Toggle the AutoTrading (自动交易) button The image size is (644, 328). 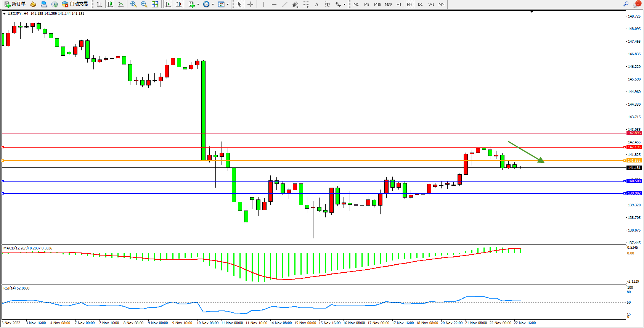point(75,4)
